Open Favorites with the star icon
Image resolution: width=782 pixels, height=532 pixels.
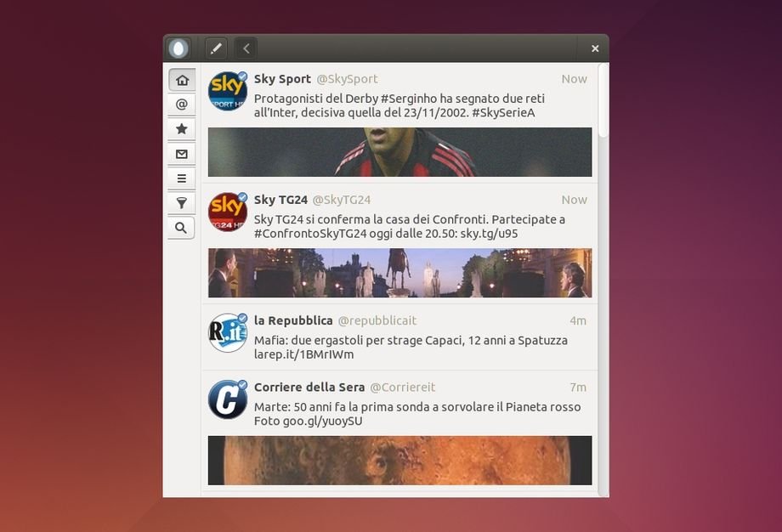pos(181,129)
